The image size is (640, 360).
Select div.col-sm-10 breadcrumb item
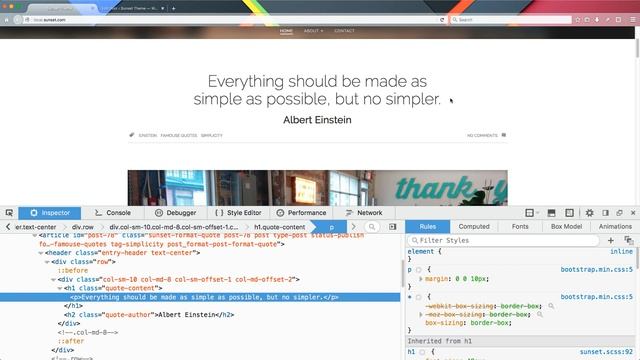click(x=173, y=227)
